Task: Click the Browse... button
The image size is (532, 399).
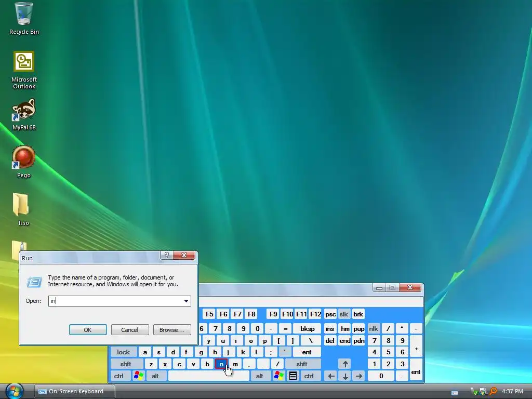Action: coord(171,330)
